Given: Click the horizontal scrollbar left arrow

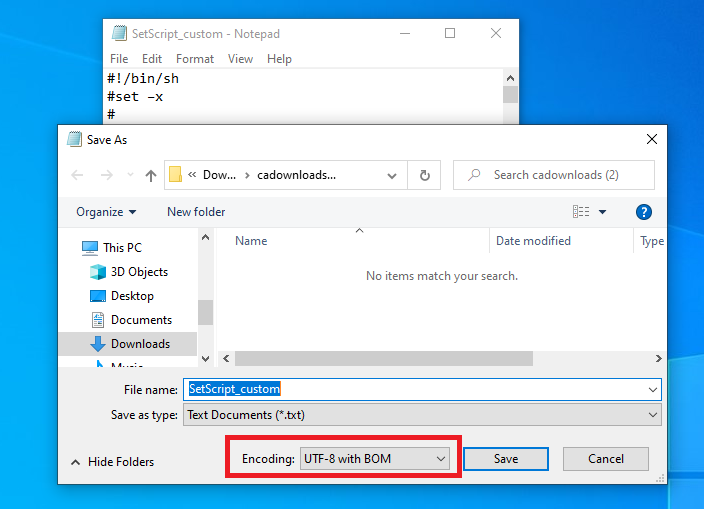Looking at the screenshot, I should [x=226, y=359].
